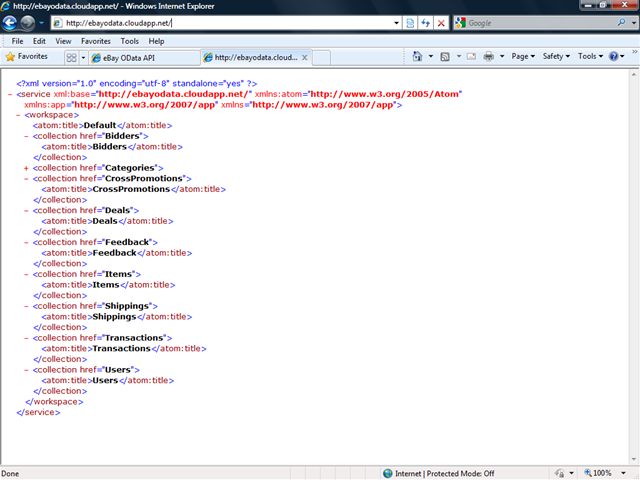Select the ebayodata.cloud... tab
The height and width of the screenshot is (480, 640).
pos(256,58)
